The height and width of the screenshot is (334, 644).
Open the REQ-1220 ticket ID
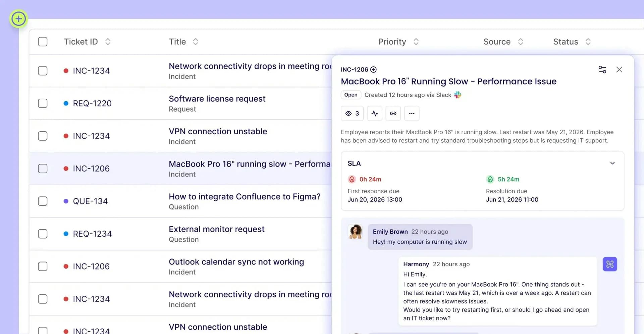[92, 103]
